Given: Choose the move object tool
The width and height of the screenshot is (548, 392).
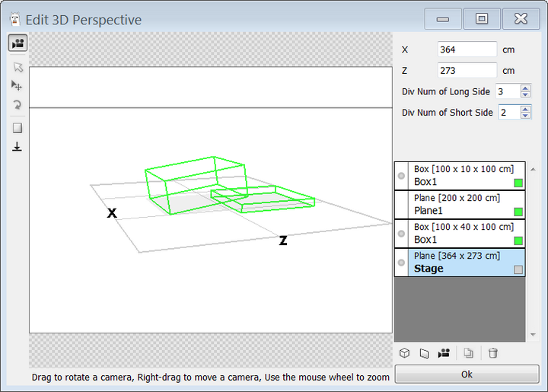Looking at the screenshot, I should [x=18, y=86].
